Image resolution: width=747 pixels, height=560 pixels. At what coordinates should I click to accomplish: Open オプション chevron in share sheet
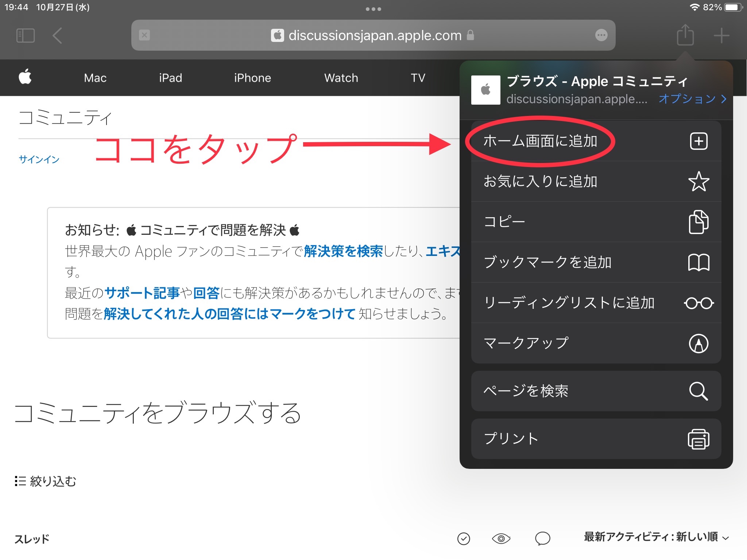pos(692,99)
